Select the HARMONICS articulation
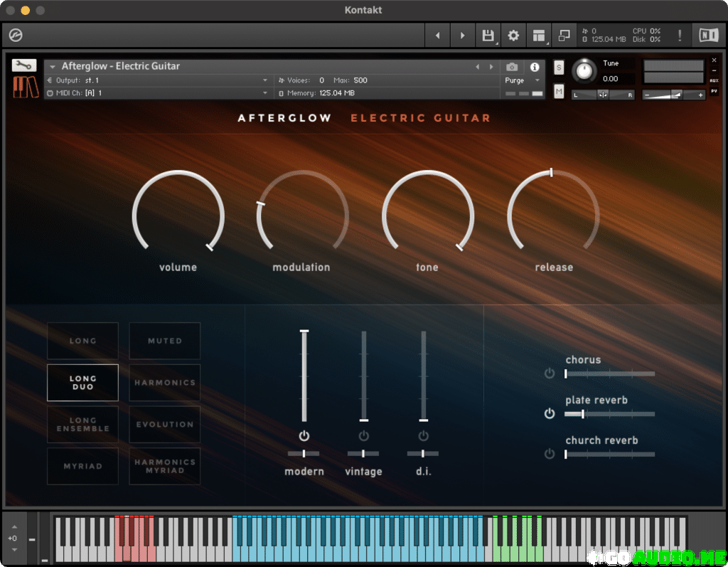The width and height of the screenshot is (728, 567). pyautogui.click(x=165, y=383)
